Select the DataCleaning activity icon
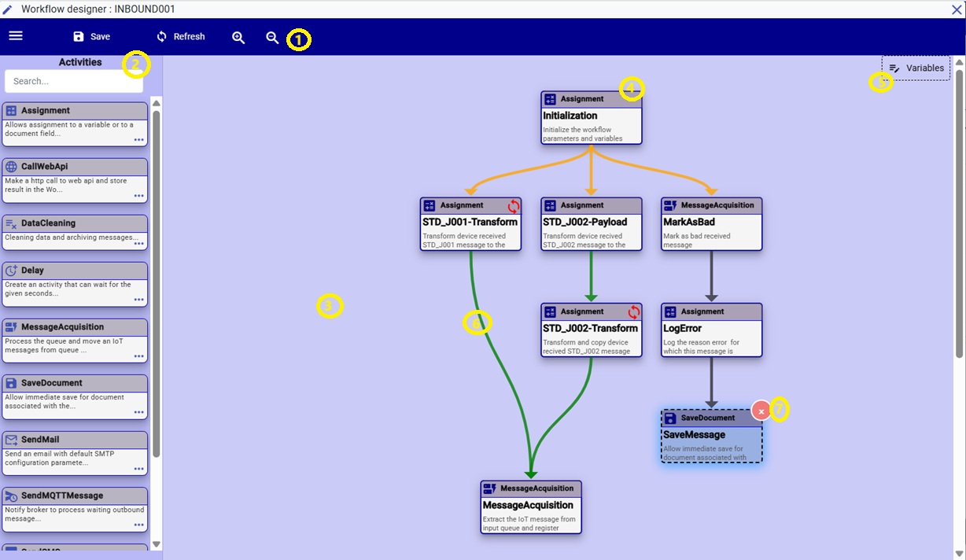Screen dimensions: 966x560 pos(11,223)
